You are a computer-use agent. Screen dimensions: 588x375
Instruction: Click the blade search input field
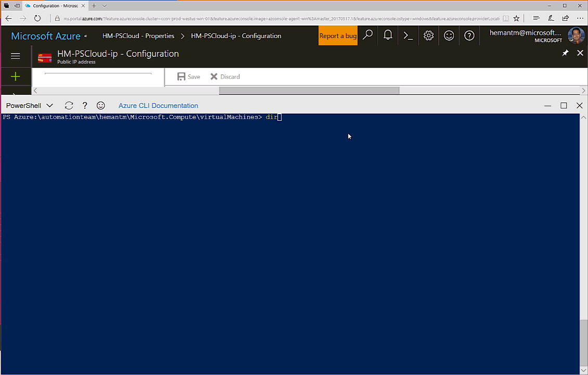click(x=98, y=74)
